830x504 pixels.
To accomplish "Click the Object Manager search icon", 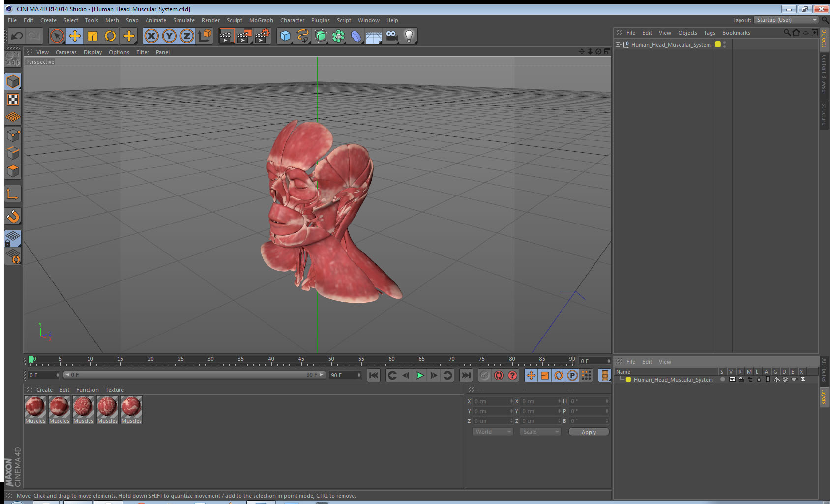I will click(787, 33).
